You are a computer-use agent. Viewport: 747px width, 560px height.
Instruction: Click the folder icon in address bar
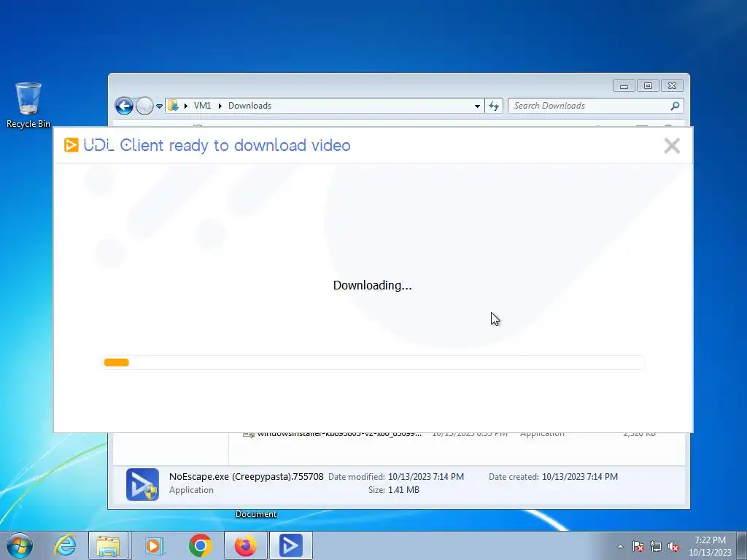pyautogui.click(x=174, y=106)
